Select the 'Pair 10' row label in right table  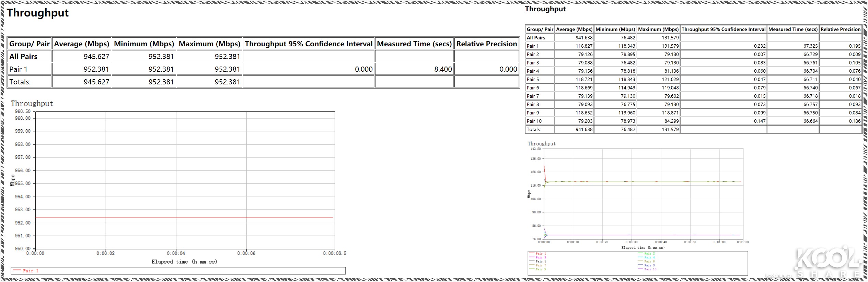(534, 121)
